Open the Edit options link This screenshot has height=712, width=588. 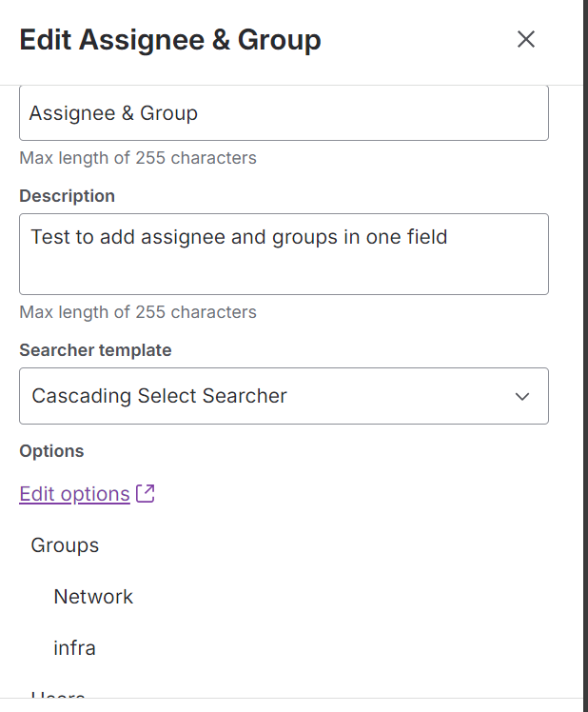74,494
